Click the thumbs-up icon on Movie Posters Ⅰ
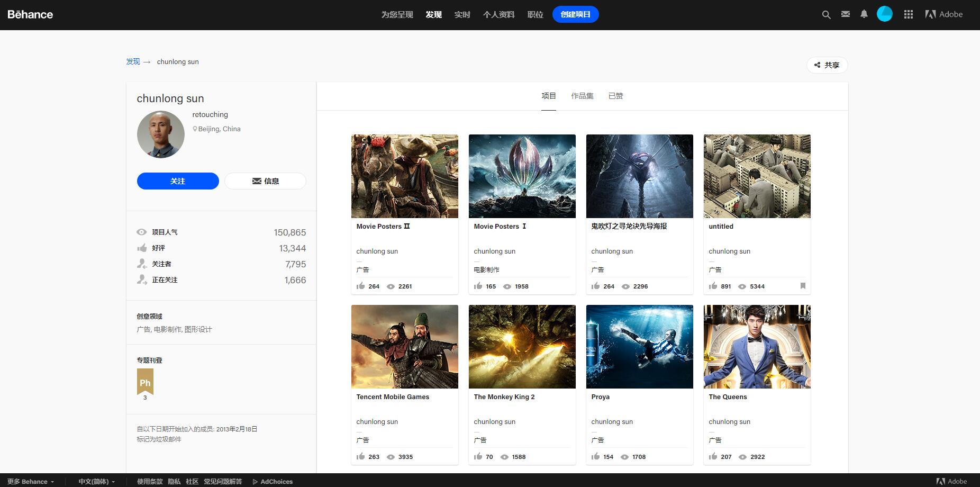This screenshot has height=487, width=980. pyautogui.click(x=478, y=286)
